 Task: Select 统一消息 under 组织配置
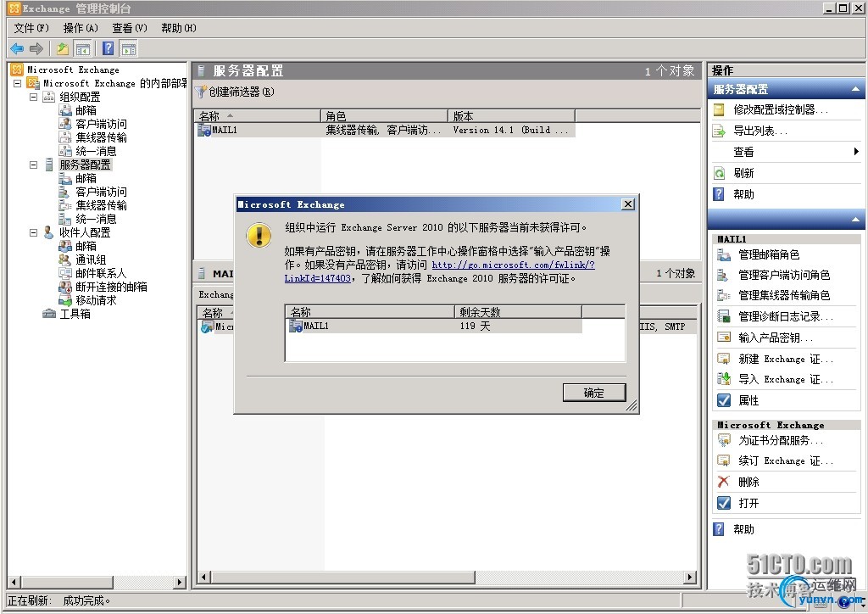tap(97, 151)
